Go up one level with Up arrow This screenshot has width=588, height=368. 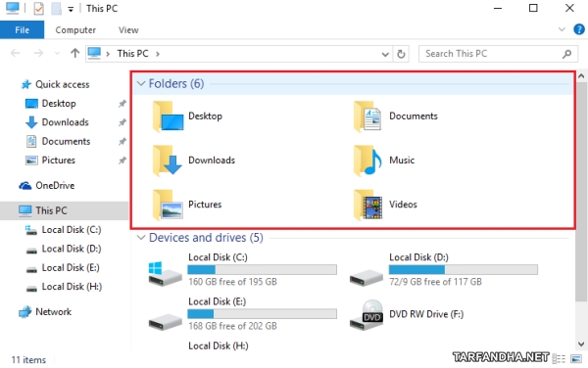[75, 54]
